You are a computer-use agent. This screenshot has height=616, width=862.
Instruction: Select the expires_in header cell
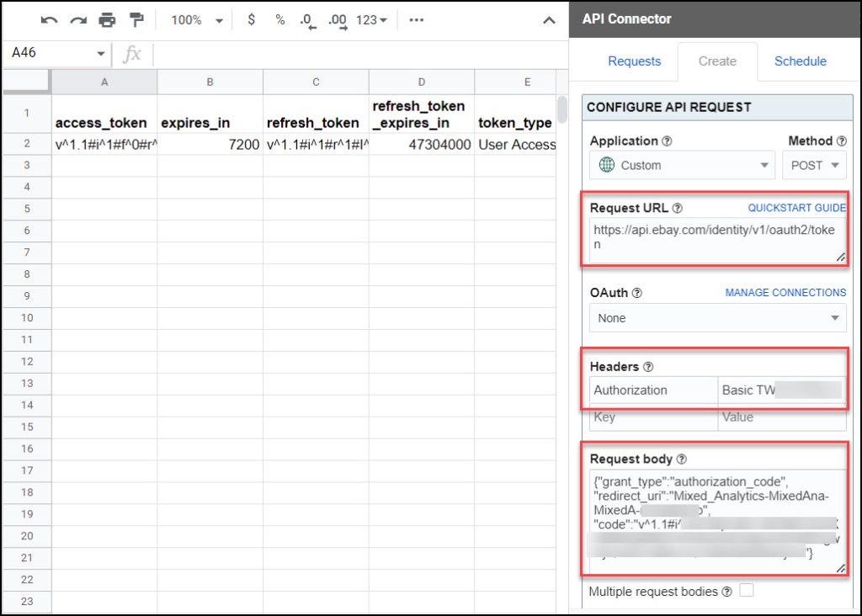coord(210,114)
